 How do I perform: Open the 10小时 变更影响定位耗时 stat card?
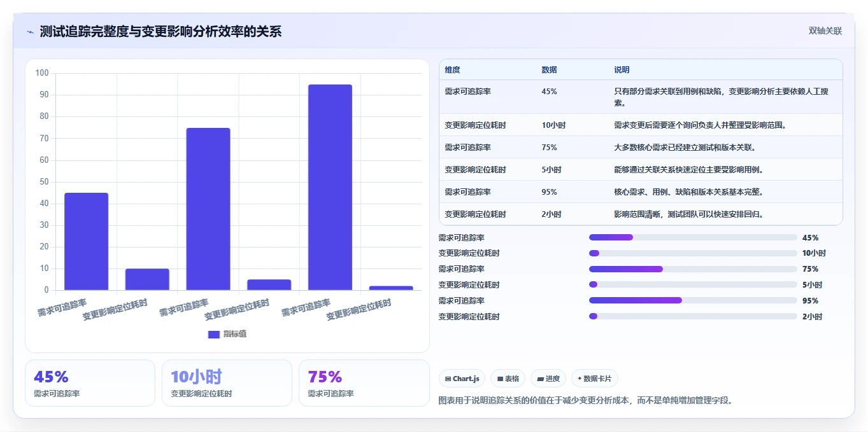tap(227, 383)
